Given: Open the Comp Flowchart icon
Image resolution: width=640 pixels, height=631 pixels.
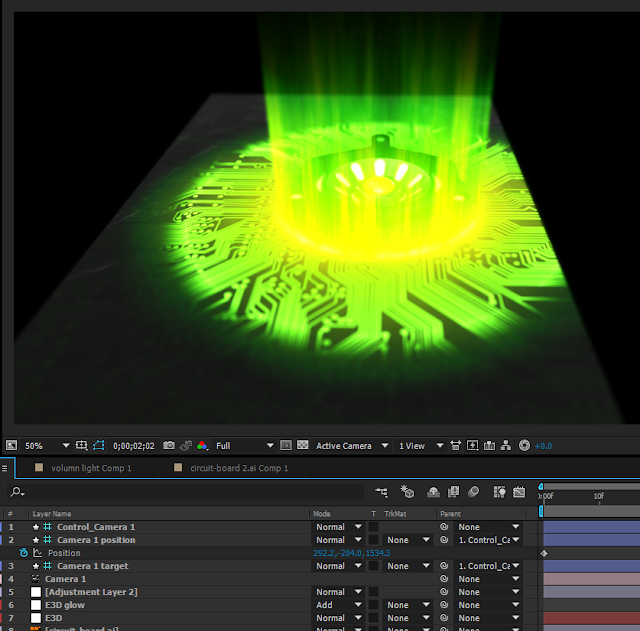Looking at the screenshot, I should [x=506, y=445].
